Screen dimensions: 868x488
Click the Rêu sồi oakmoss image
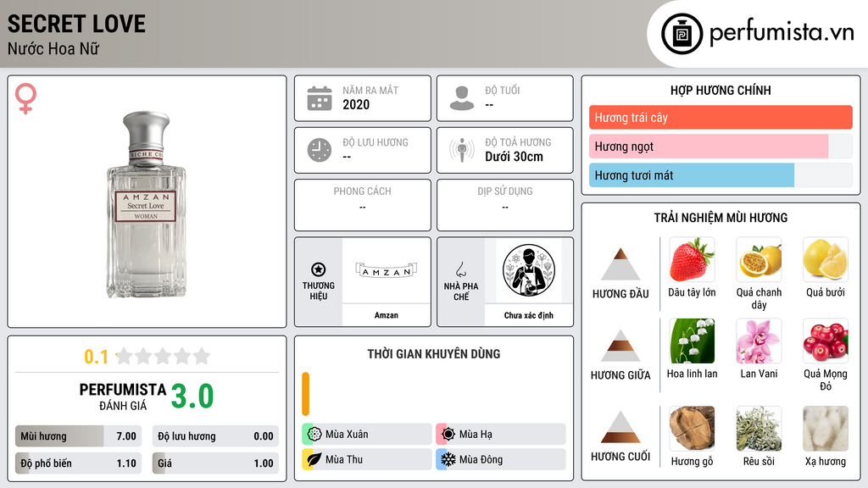click(759, 428)
